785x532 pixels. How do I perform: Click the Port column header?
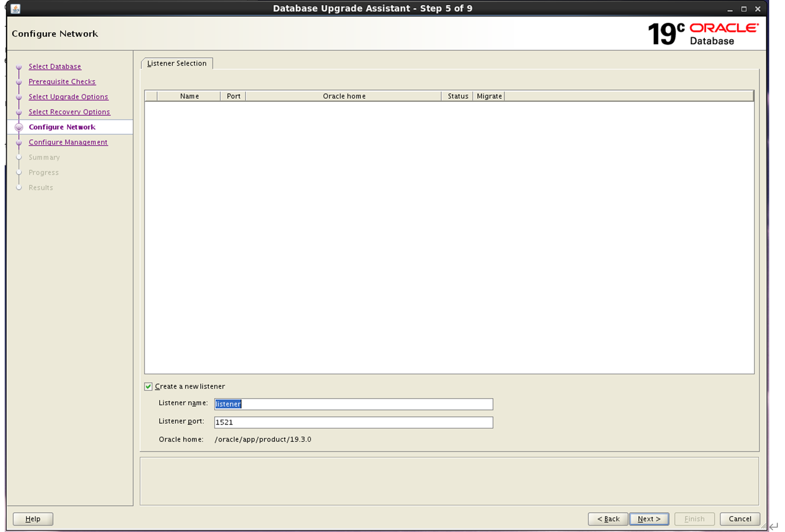[x=233, y=96]
